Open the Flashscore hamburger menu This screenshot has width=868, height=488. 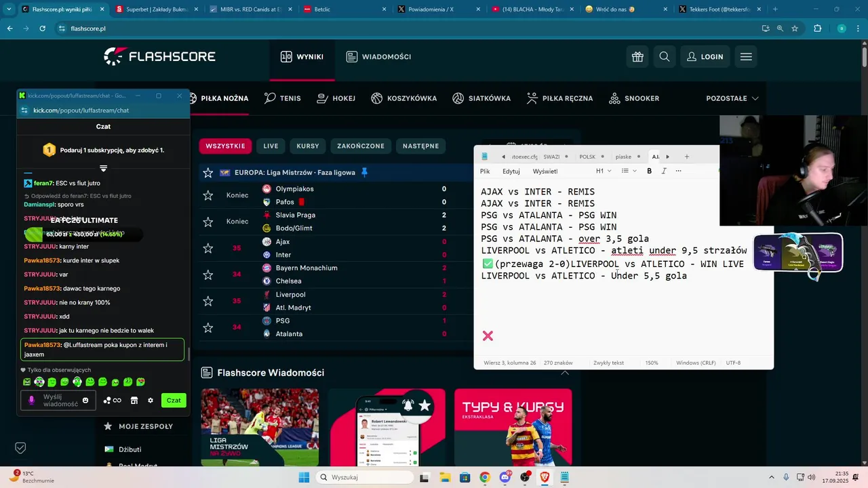click(746, 57)
